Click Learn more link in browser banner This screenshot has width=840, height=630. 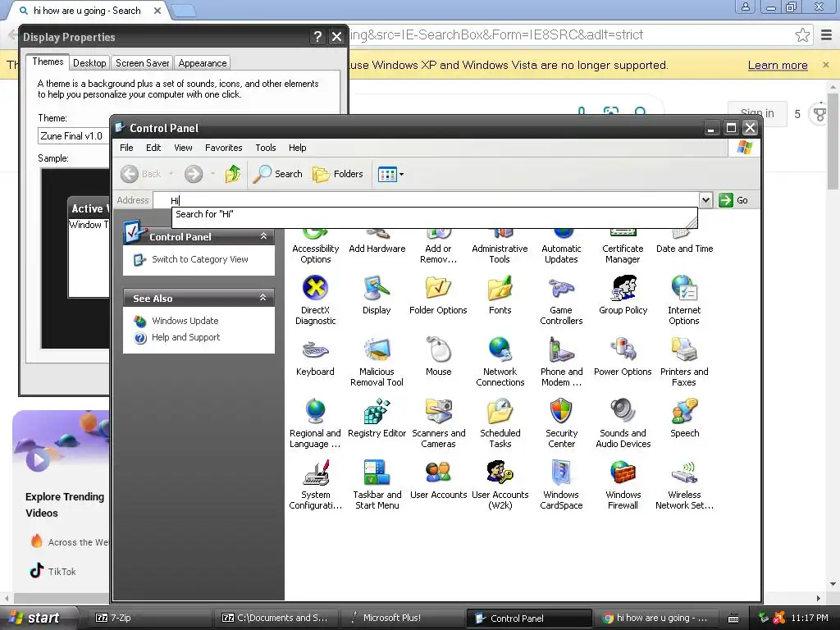pos(778,66)
